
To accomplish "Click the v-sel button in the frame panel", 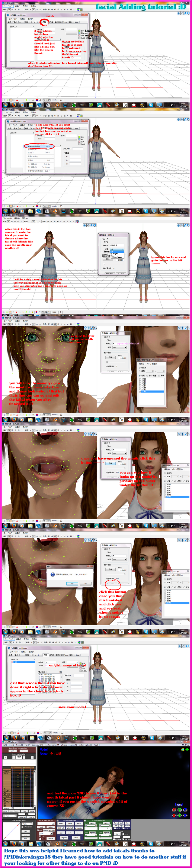I will (24, 811).
